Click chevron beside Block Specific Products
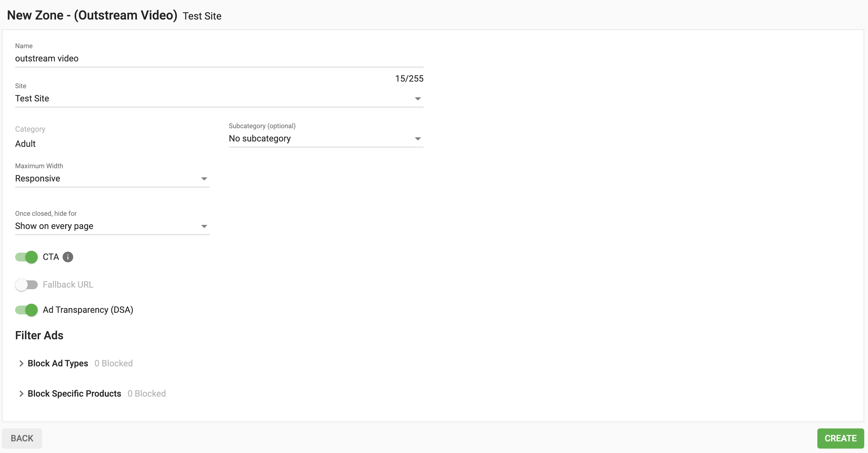Viewport: 868px width, 453px height. point(21,394)
